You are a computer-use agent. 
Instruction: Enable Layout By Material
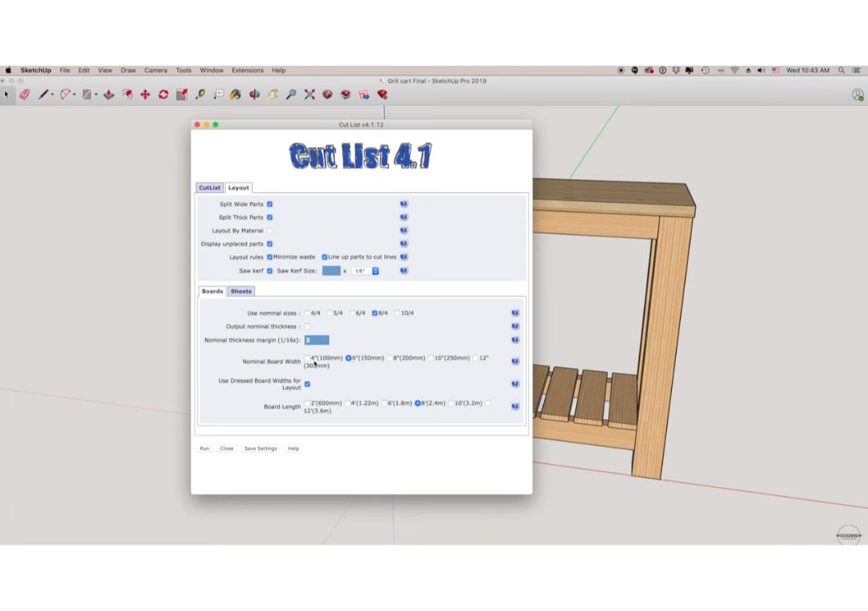269,231
